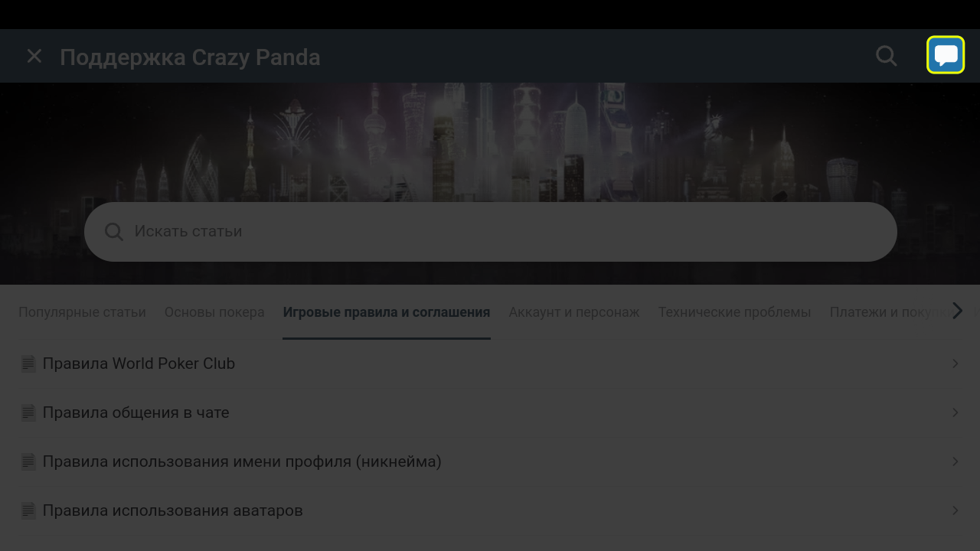This screenshot has width=980, height=551.
Task: Click the document icon beside "Правила World Poker Club"
Action: point(28,364)
